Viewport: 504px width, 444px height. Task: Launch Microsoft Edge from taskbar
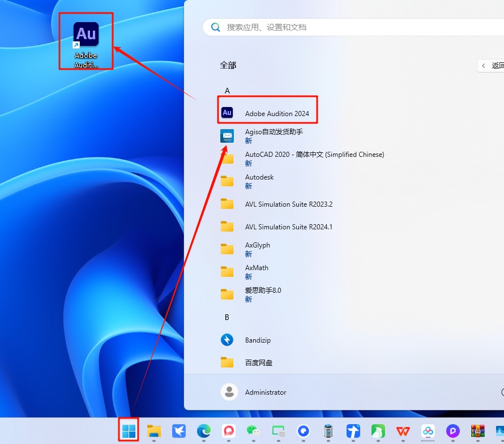[203, 432]
